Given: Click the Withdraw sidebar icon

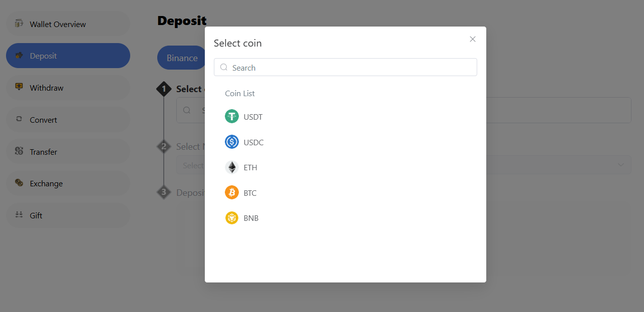Looking at the screenshot, I should (19, 87).
